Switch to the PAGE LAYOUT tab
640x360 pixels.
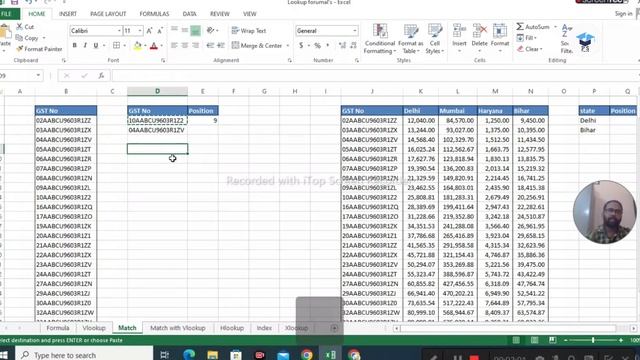pos(108,14)
